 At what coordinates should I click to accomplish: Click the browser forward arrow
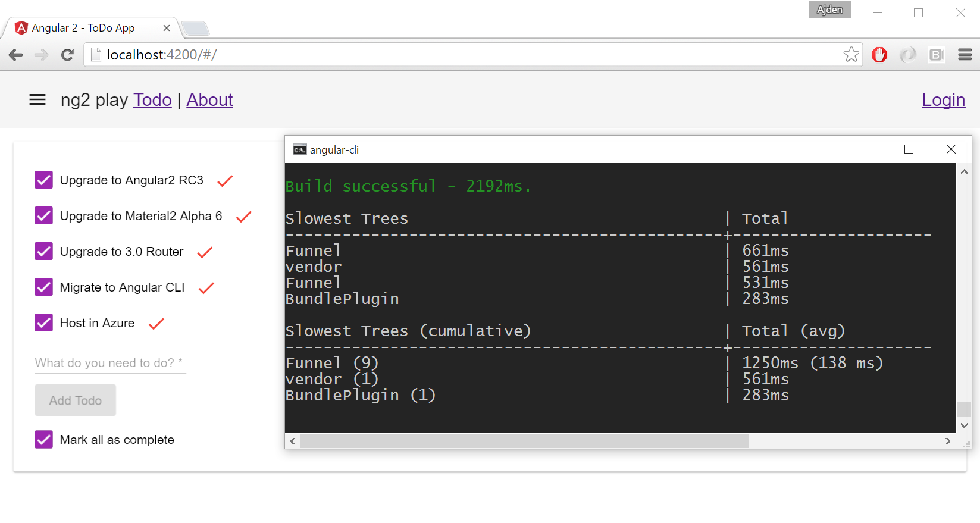pos(41,55)
